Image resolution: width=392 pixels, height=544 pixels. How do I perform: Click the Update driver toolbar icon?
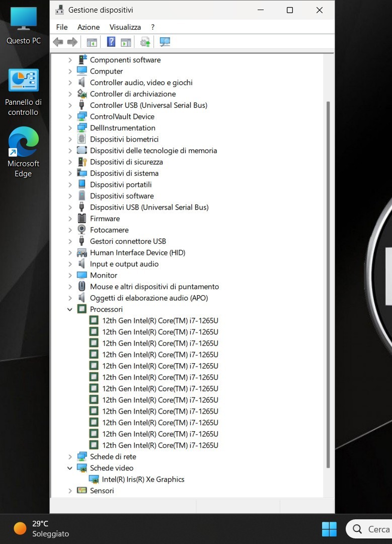tap(145, 42)
